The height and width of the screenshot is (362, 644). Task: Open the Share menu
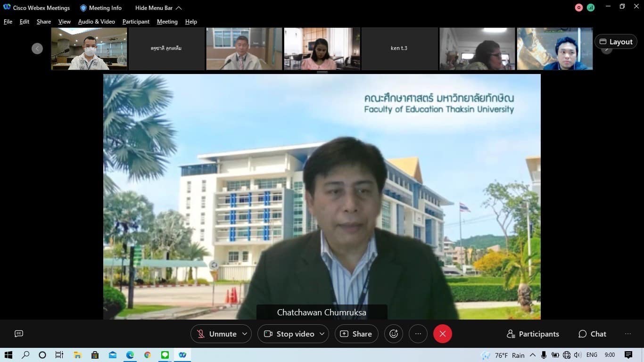(44, 22)
